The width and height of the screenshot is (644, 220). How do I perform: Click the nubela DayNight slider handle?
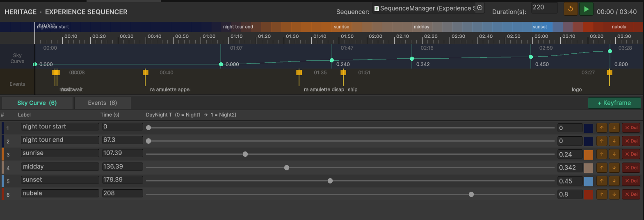click(471, 194)
